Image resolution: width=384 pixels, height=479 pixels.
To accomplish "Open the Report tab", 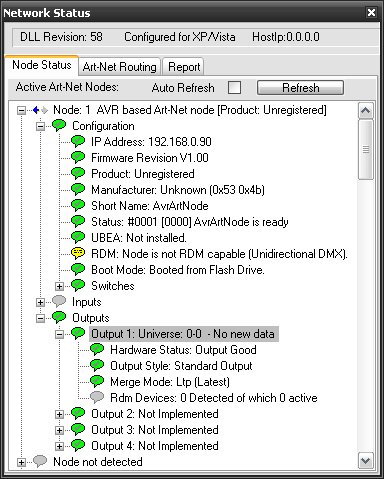I will pyautogui.click(x=184, y=67).
